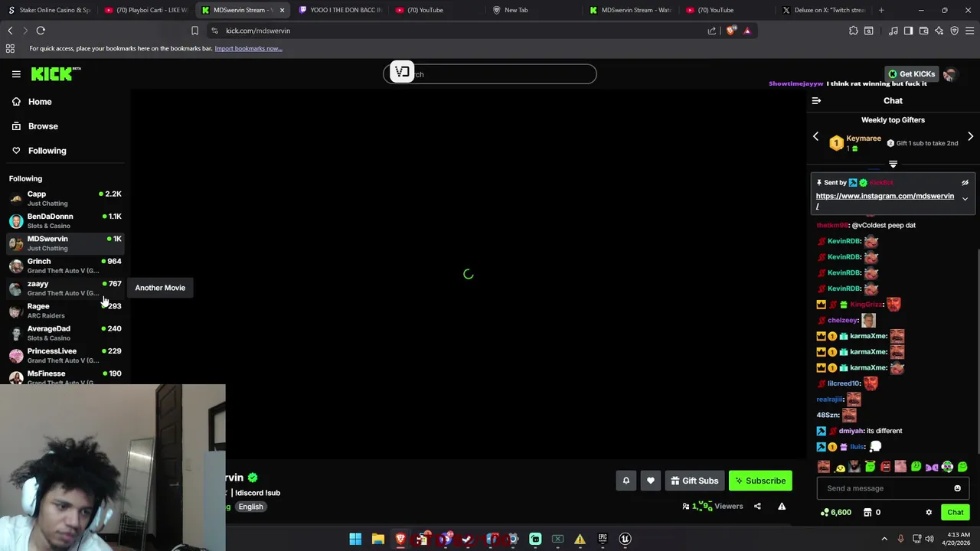Open Brave Wallet icon
The image size is (980, 551).
pyautogui.click(x=924, y=31)
